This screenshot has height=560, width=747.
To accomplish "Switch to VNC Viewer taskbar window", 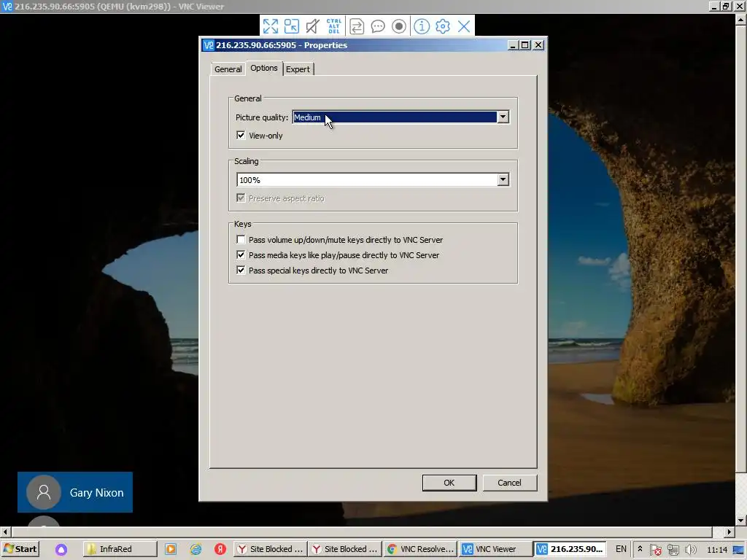I will 495,549.
